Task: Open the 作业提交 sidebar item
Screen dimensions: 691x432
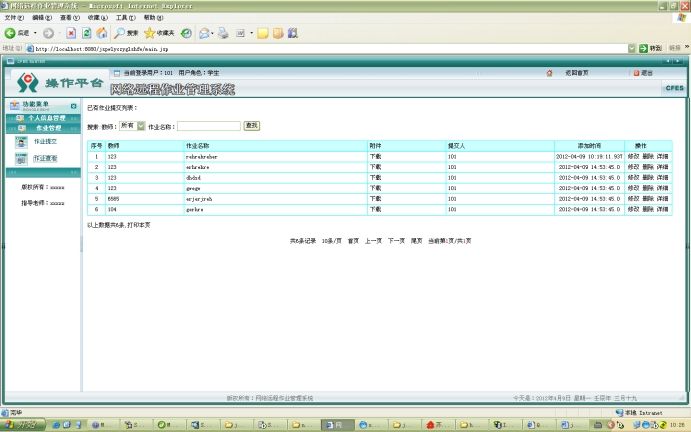Action: click(x=45, y=142)
